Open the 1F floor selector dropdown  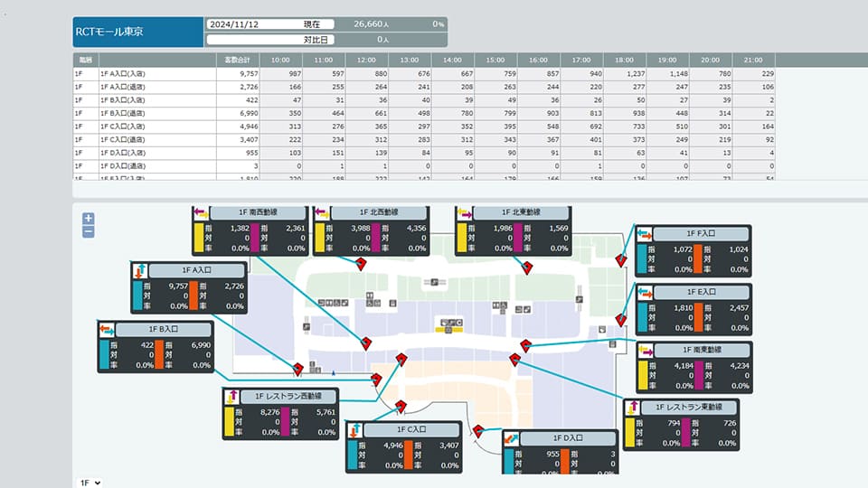90,483
